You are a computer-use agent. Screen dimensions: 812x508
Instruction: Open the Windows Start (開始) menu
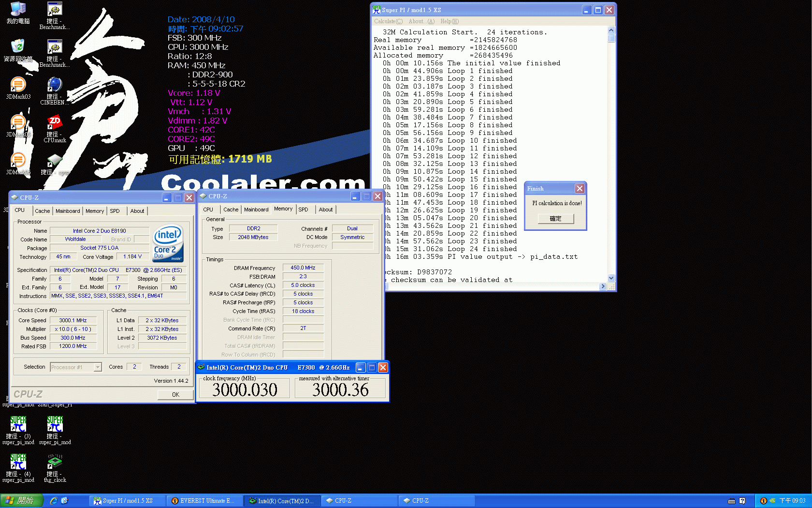tap(21, 501)
